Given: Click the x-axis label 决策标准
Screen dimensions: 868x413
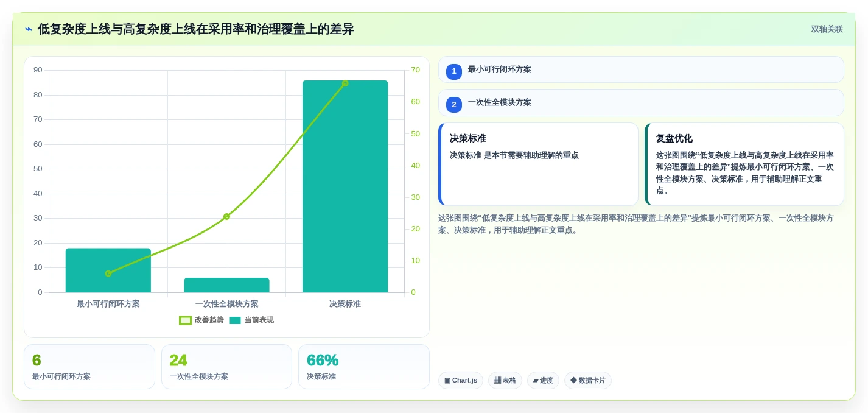Looking at the screenshot, I should [345, 304].
